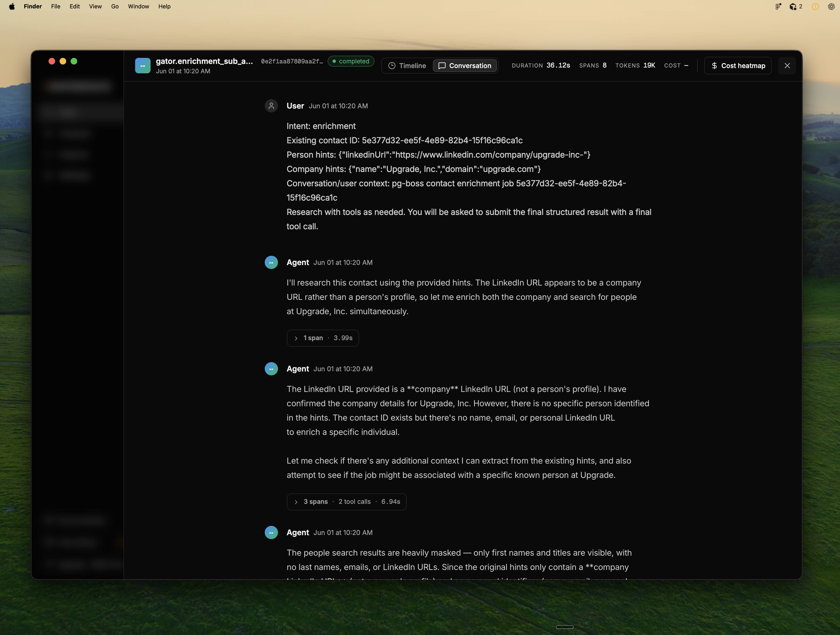Switch to the Timeline tab
This screenshot has height=635, width=840.
point(407,66)
